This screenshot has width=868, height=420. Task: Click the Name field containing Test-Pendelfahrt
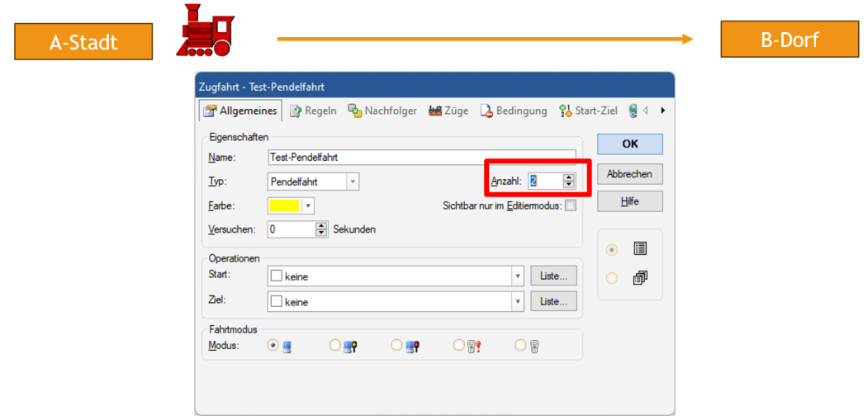[421, 157]
